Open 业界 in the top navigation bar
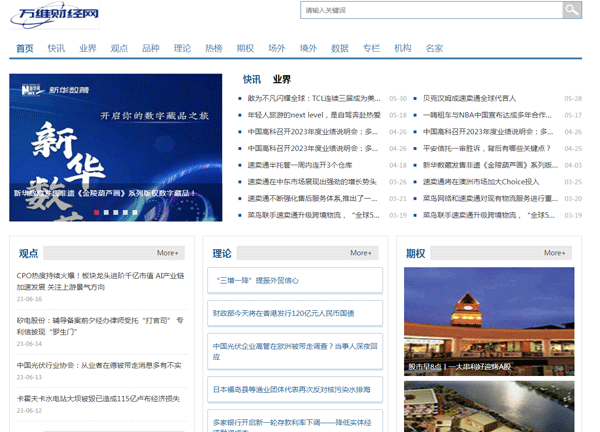The image size is (600, 432). pyautogui.click(x=88, y=48)
